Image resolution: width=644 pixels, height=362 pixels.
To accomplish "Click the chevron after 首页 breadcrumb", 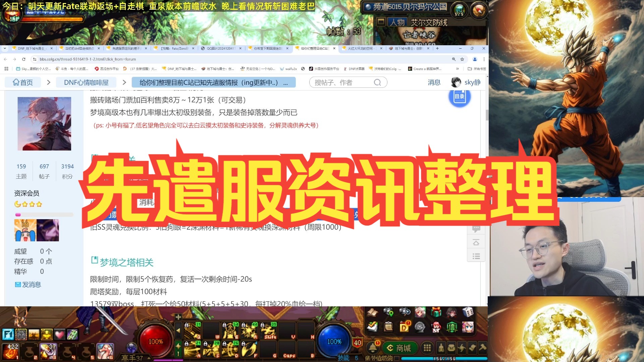I will coord(49,82).
